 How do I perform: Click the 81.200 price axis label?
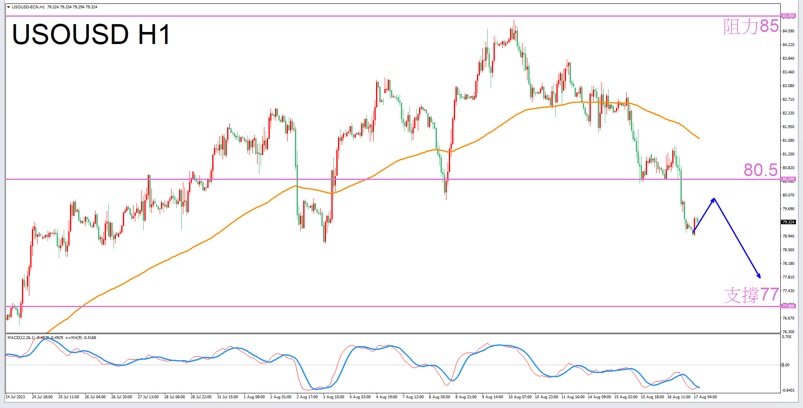coord(789,154)
